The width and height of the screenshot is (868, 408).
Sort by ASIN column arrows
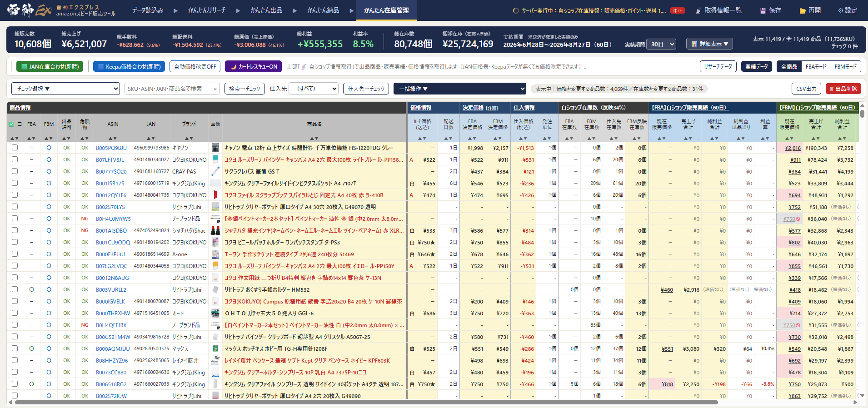[113, 138]
